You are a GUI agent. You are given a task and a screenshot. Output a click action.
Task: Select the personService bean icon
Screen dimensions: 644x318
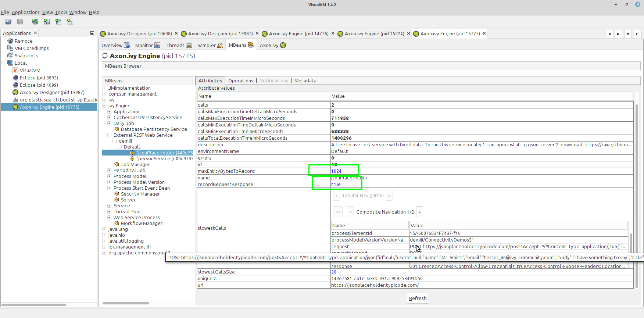132,158
